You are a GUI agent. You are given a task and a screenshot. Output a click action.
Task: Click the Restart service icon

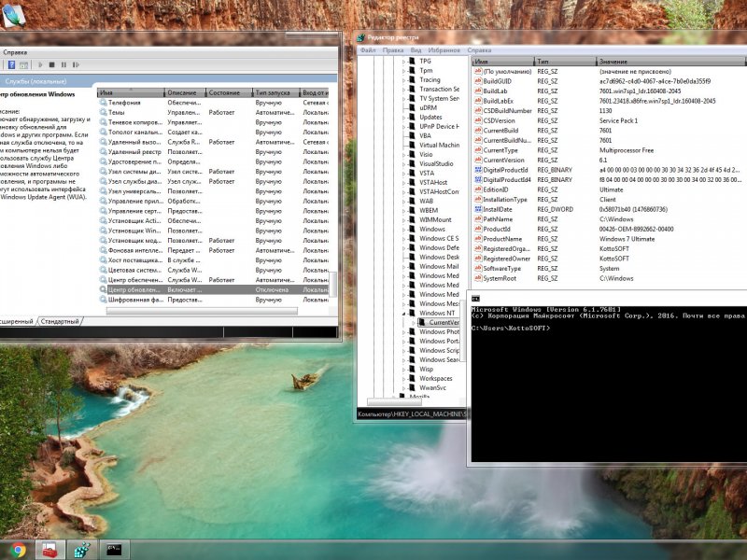pyautogui.click(x=76, y=64)
